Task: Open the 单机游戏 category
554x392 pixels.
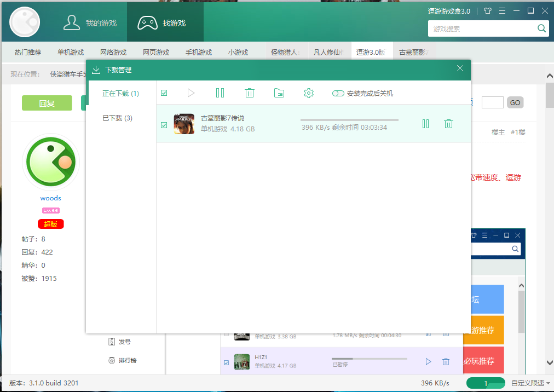Action: click(71, 53)
